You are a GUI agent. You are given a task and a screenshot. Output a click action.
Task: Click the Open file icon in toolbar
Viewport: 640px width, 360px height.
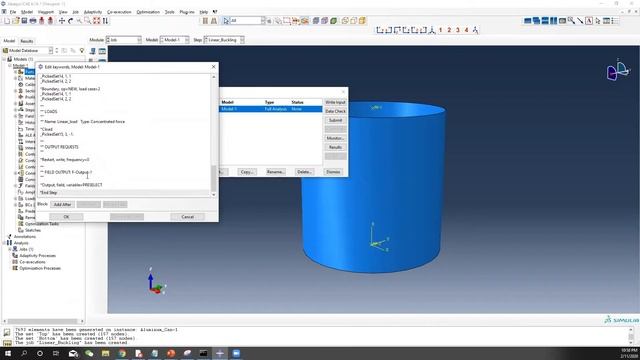tap(16, 21)
